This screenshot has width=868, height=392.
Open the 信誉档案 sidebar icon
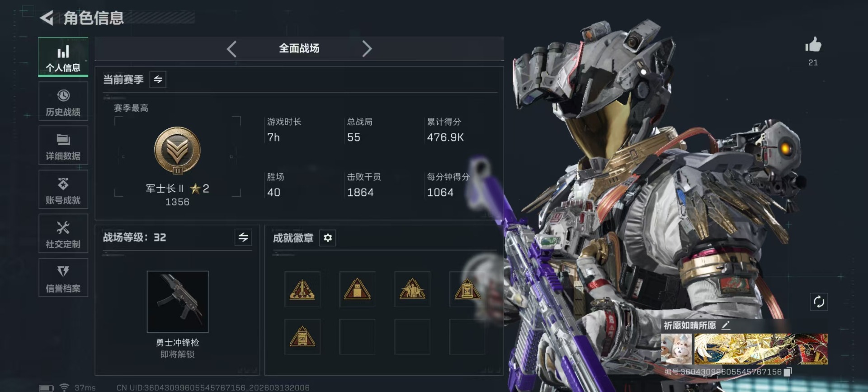coord(63,278)
